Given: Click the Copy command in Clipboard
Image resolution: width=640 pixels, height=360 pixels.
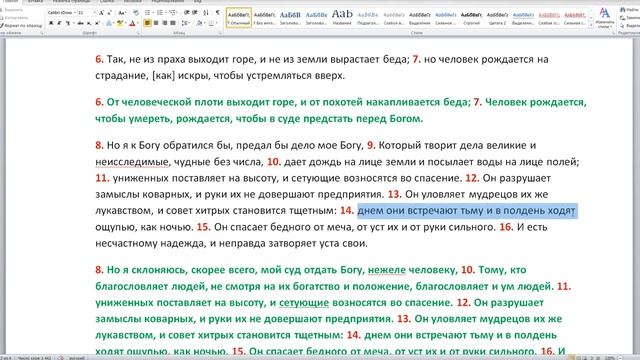Looking at the screenshot, I should tap(14, 18).
